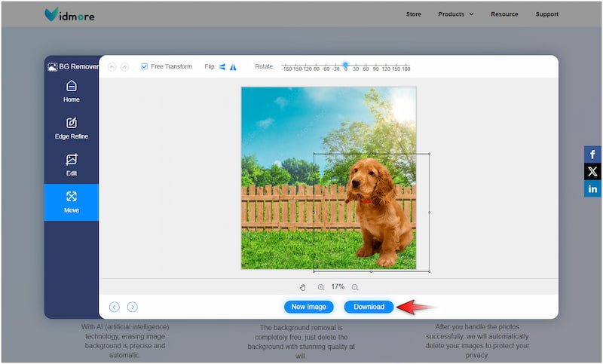This screenshot has height=364, width=603.
Task: Go to next image with right arrow
Action: [133, 307]
